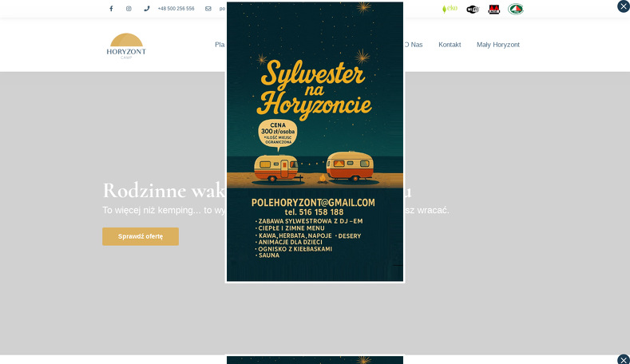Click the phone handset icon
630x364 pixels.
[x=147, y=9]
